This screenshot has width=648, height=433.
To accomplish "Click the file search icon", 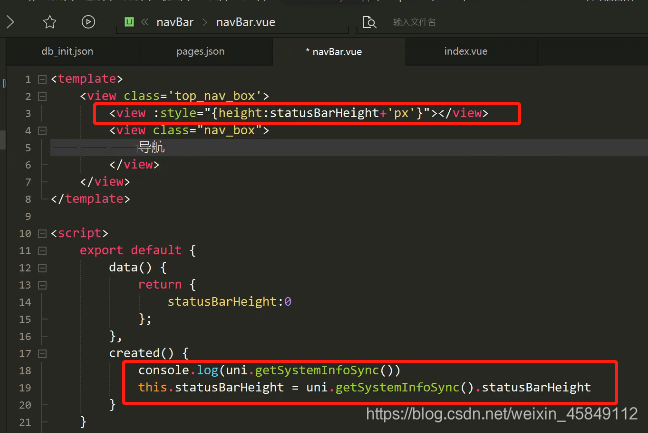I will [369, 22].
